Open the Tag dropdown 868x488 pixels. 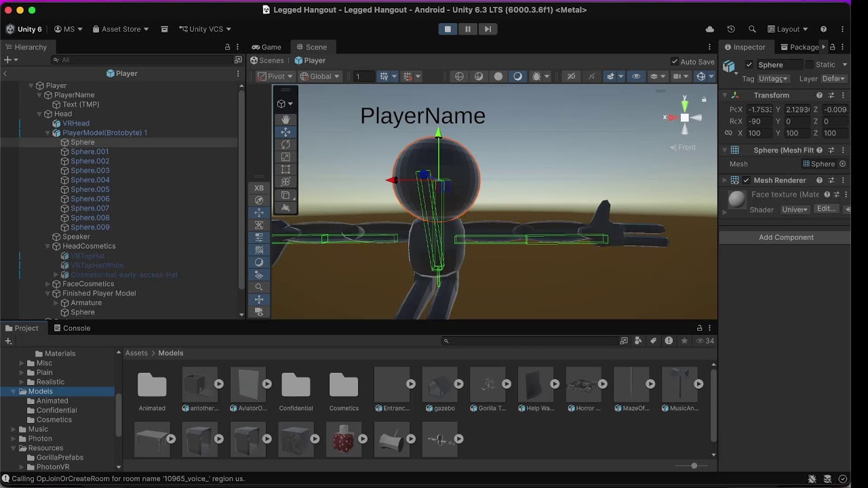774,79
